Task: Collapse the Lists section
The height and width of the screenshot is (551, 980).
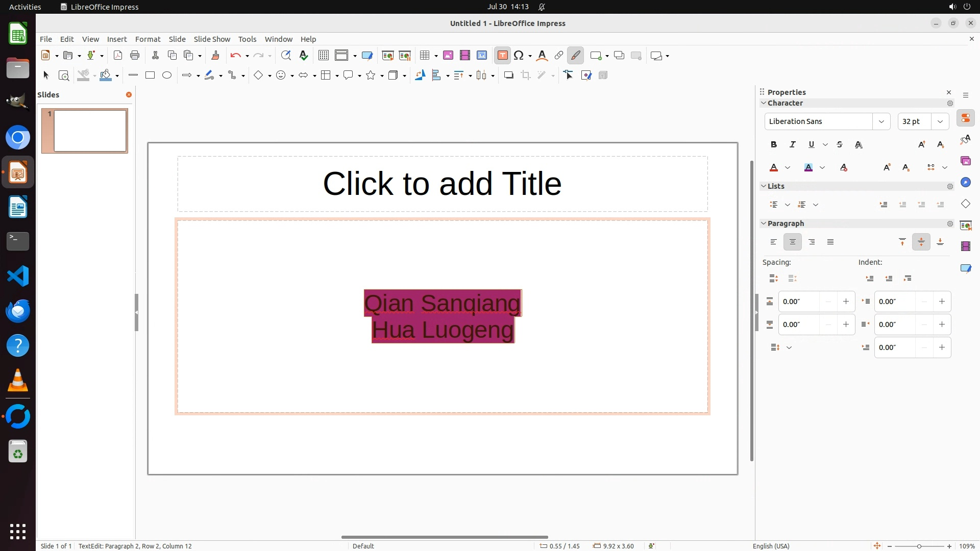Action: tap(764, 186)
